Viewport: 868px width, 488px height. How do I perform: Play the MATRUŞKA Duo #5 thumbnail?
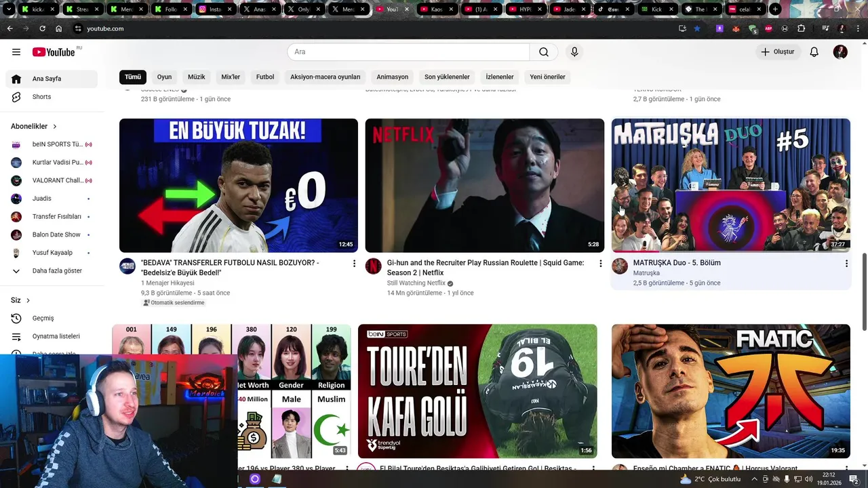pyautogui.click(x=731, y=185)
